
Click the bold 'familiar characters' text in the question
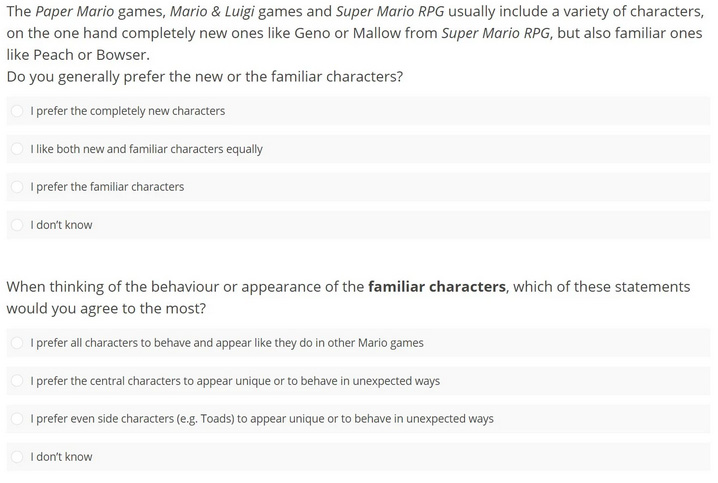(x=437, y=287)
